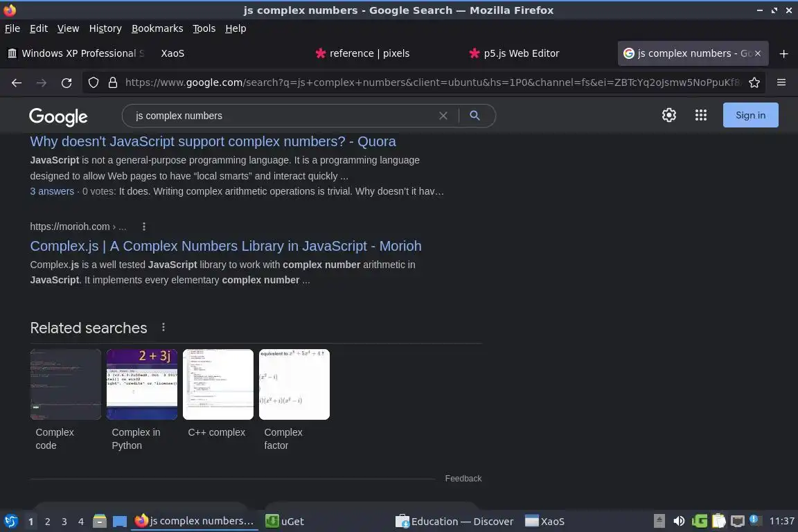Click removable device tray icon
Viewport: 798px width, 532px height.
[659, 521]
